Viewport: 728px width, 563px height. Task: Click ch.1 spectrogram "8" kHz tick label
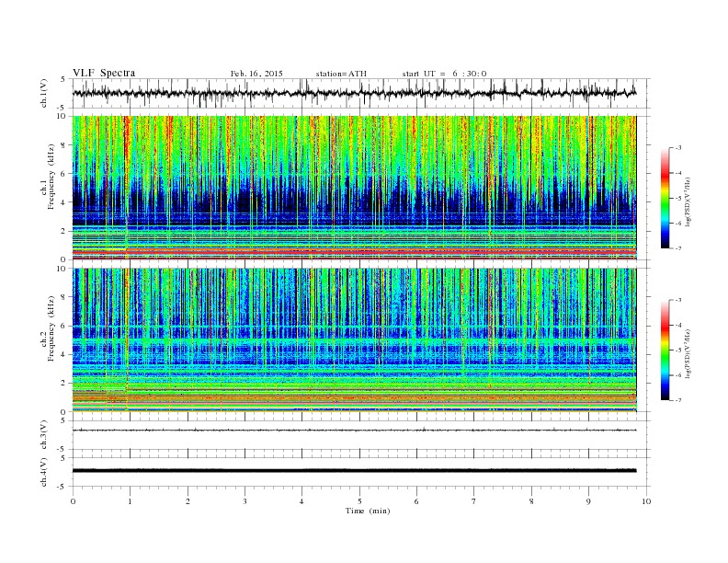click(x=63, y=145)
